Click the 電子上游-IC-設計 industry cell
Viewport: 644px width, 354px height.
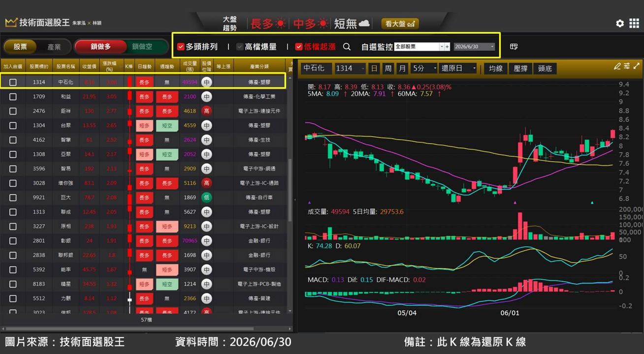259,227
